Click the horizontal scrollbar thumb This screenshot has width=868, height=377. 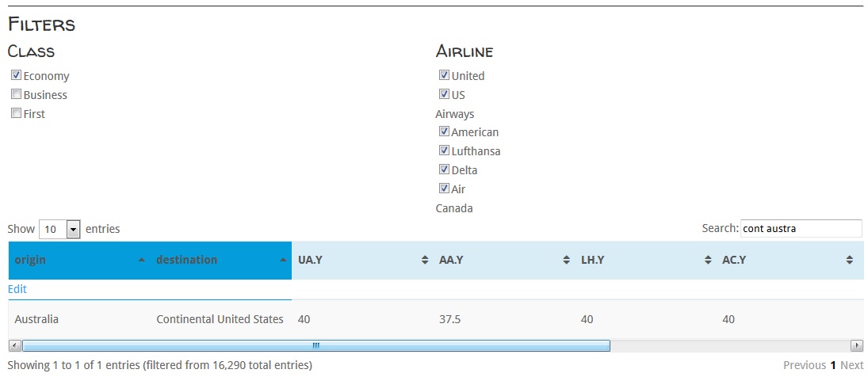click(315, 345)
